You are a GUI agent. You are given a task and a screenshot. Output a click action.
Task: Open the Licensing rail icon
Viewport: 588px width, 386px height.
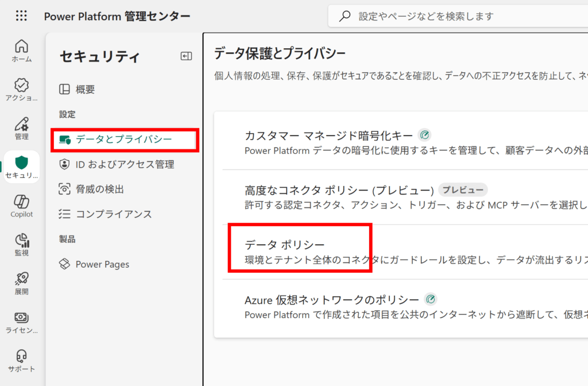21,322
